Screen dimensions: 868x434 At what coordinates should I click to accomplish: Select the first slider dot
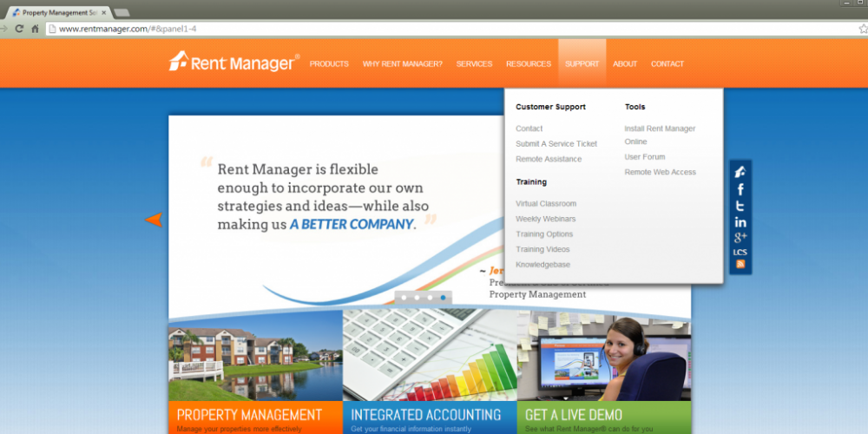(x=404, y=298)
